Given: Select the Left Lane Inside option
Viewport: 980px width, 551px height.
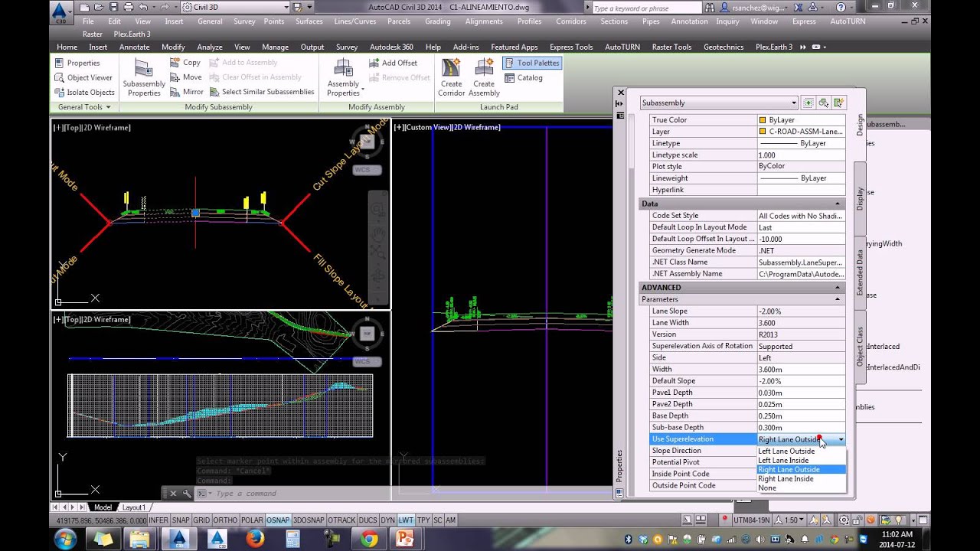Looking at the screenshot, I should pos(783,460).
